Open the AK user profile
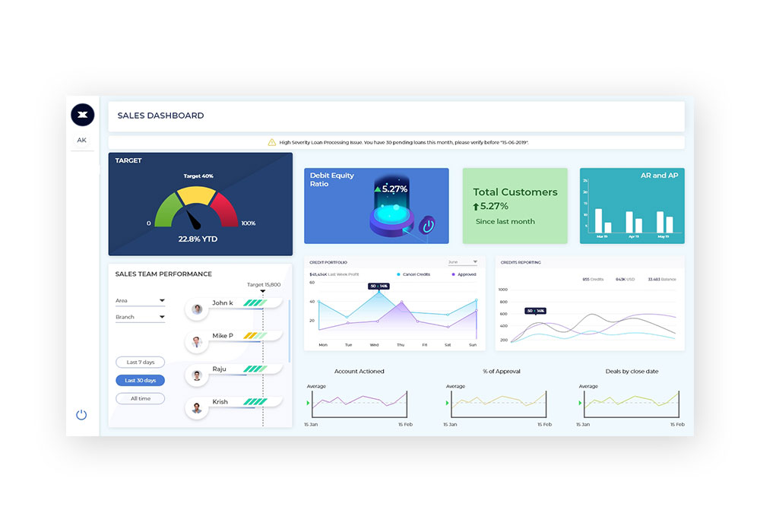Screen dimensions: 760x532 click(81, 140)
